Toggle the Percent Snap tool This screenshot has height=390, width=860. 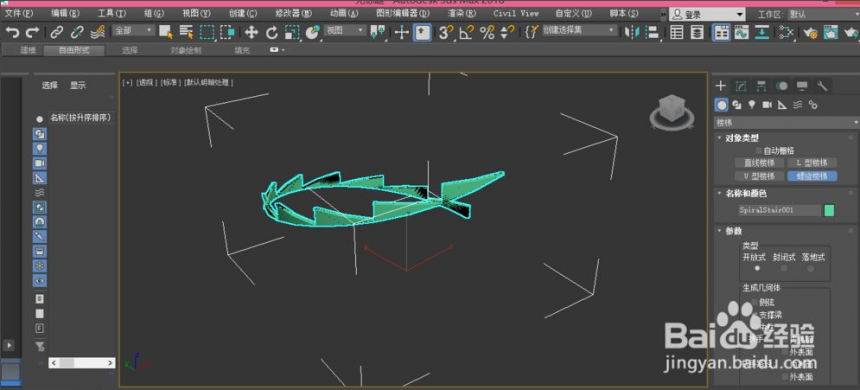(x=487, y=32)
